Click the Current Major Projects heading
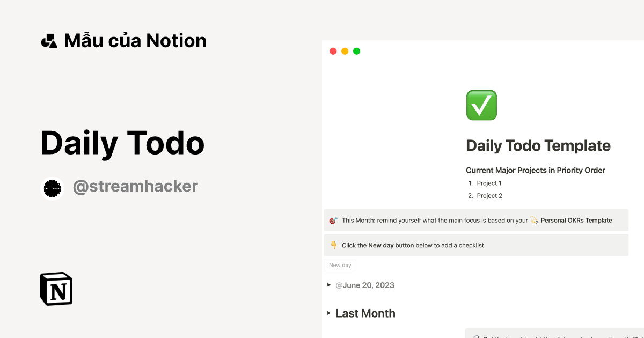Image resolution: width=644 pixels, height=338 pixels. tap(535, 170)
